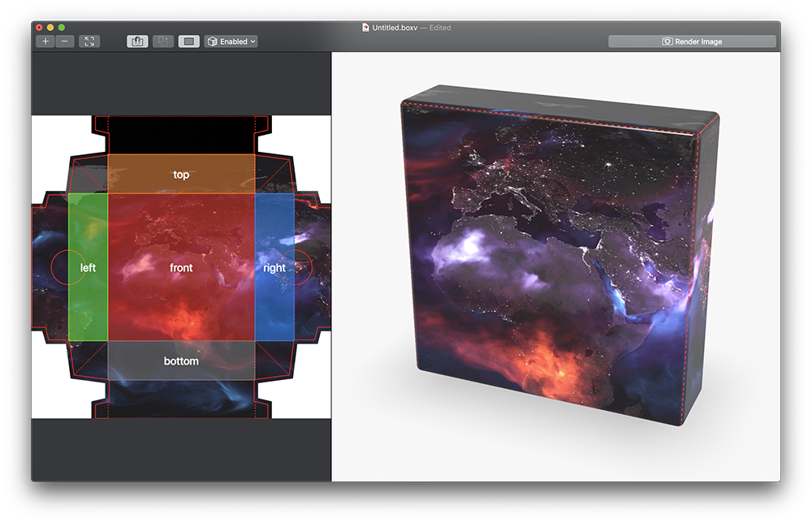Click the Untitled.boxv window title

395,28
